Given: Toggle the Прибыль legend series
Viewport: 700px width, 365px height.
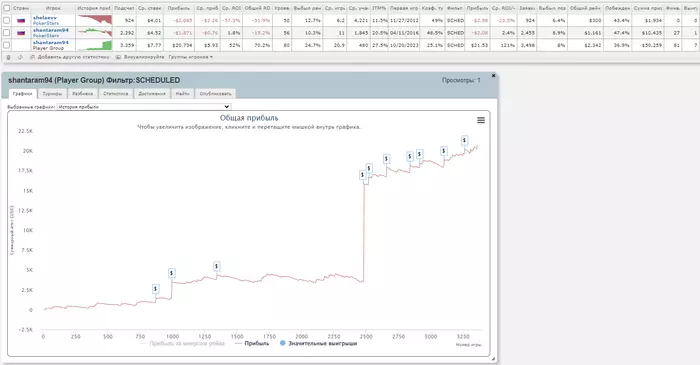Looking at the screenshot, I should click(x=252, y=344).
